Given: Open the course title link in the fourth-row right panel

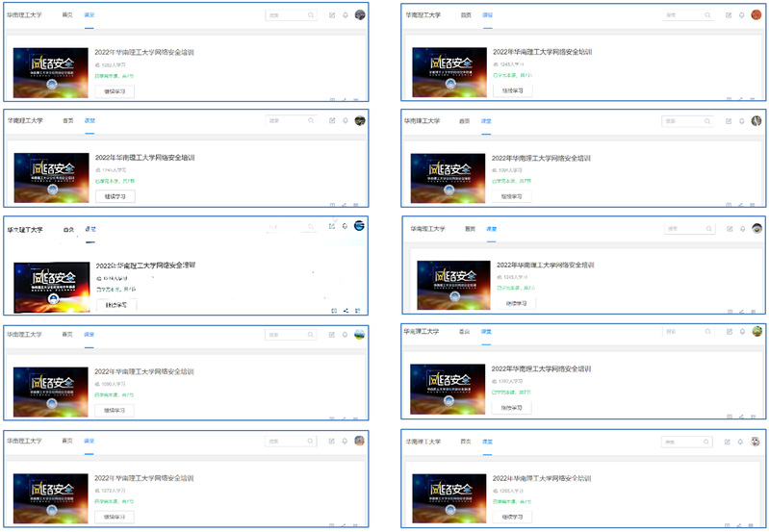Looking at the screenshot, I should click(x=541, y=368).
